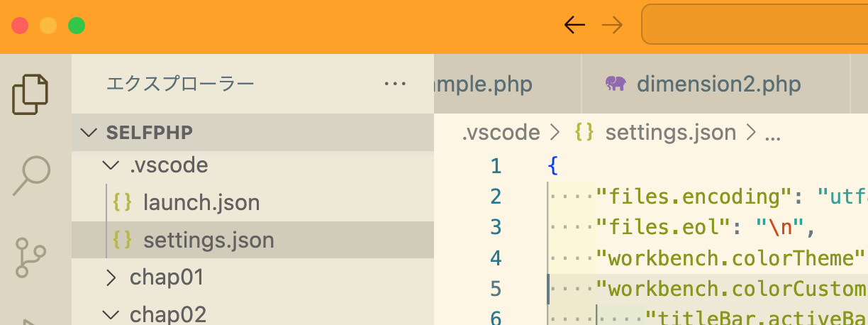Click the titleBar.activeBa key on line 6

pyautogui.click(x=756, y=318)
